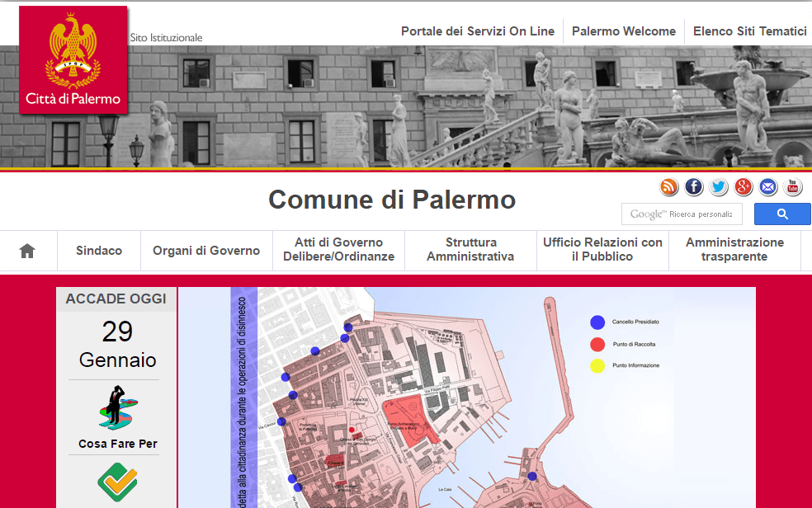The image size is (812, 508).
Task: Click the Cosa Fare Per icon
Action: 118,408
